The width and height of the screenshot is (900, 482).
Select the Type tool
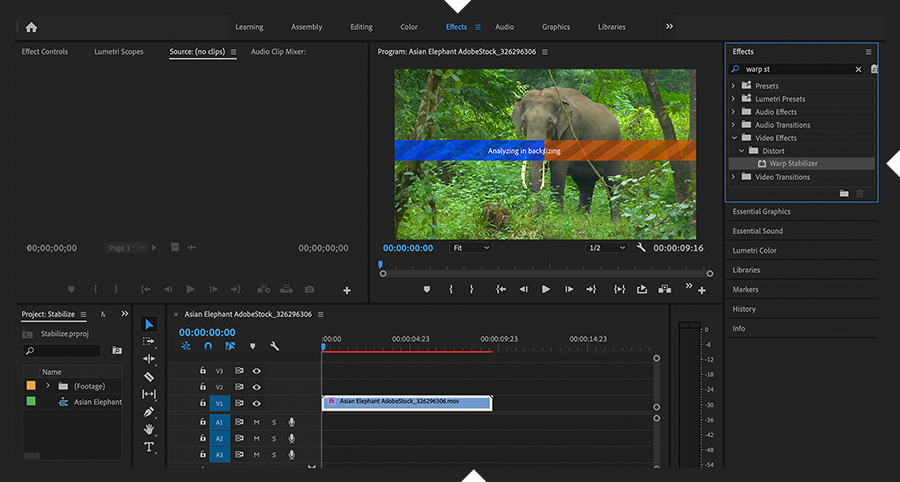pos(149,447)
